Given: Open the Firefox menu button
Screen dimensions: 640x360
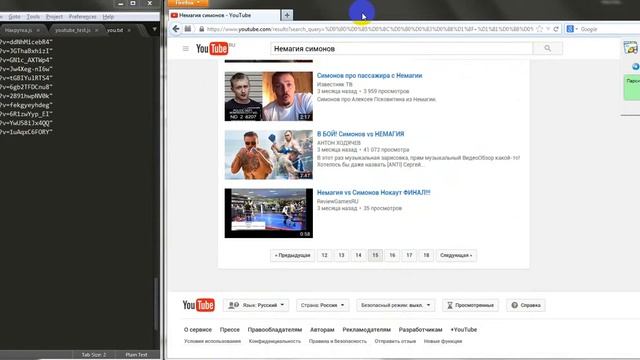Looking at the screenshot, I should (188, 3).
